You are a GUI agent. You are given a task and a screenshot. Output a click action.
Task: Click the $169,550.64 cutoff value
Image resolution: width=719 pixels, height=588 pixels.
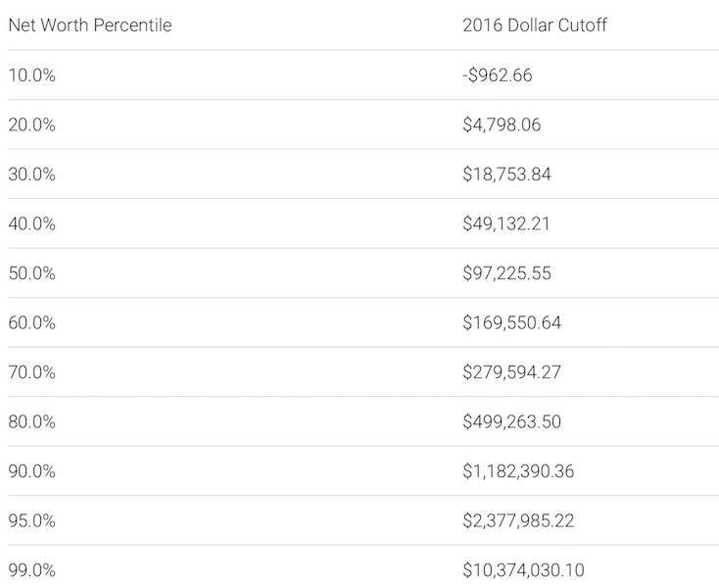(x=511, y=322)
